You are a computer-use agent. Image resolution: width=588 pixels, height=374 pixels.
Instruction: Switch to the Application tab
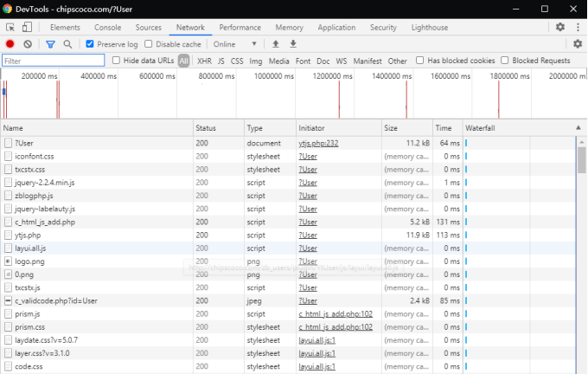336,28
